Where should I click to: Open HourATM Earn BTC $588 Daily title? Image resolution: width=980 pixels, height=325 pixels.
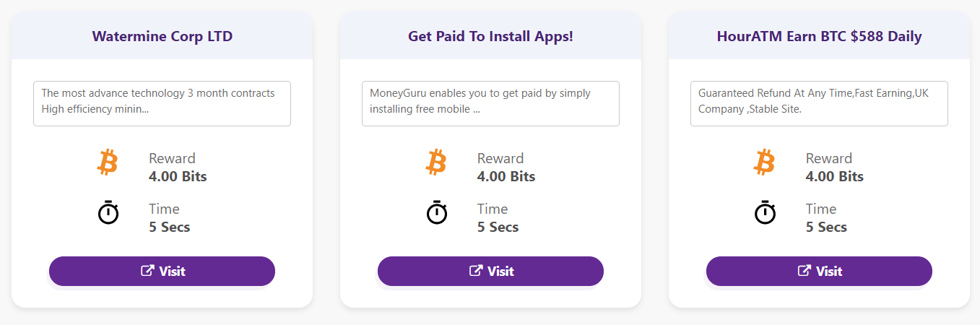click(819, 36)
